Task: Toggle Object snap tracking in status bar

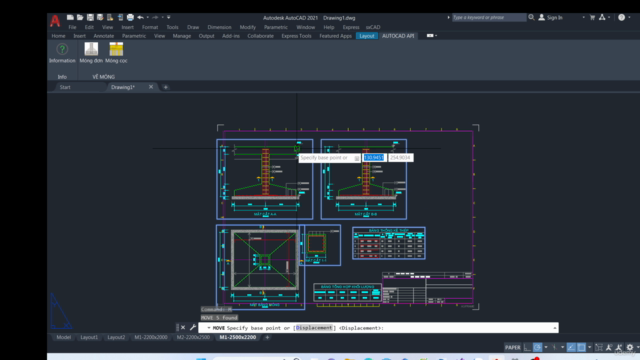Action: pos(571,347)
